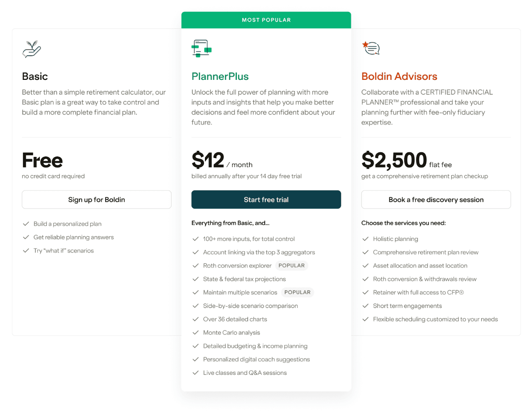Click the "Start free trial" button
The width and height of the screenshot is (532, 412).
coord(266,199)
